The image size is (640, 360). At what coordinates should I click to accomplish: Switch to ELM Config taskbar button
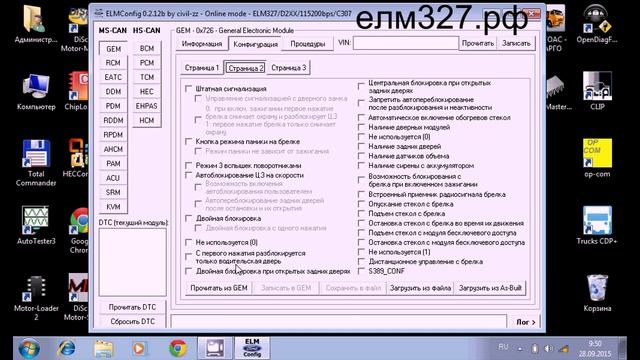click(x=252, y=348)
